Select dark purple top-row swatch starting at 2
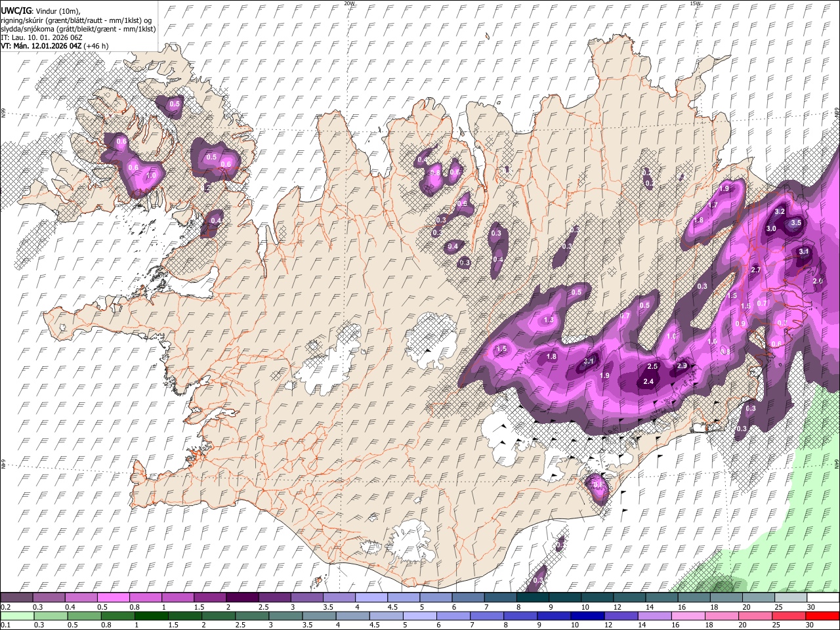840x630 pixels. pyautogui.click(x=241, y=597)
